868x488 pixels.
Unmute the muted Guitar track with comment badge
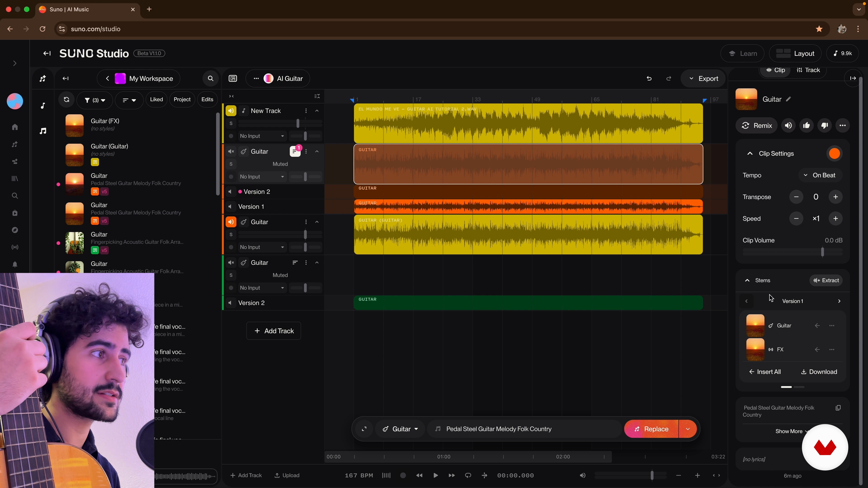click(231, 152)
